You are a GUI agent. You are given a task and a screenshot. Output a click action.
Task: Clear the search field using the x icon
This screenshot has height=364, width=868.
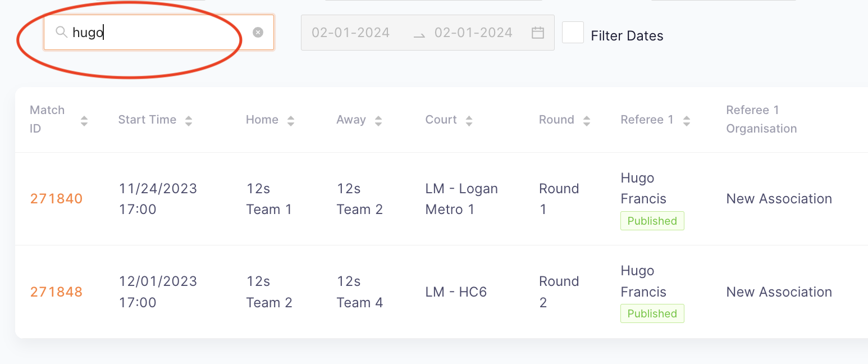tap(258, 33)
